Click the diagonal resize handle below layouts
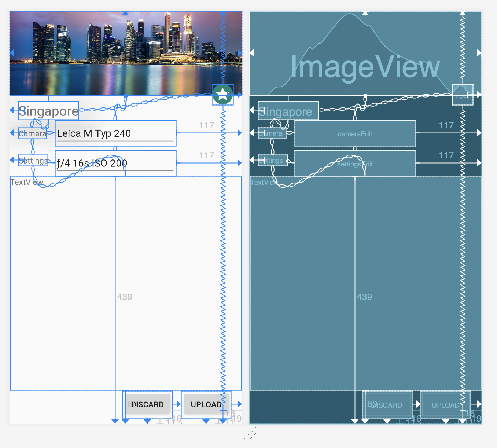This screenshot has width=497, height=448. pyautogui.click(x=251, y=433)
